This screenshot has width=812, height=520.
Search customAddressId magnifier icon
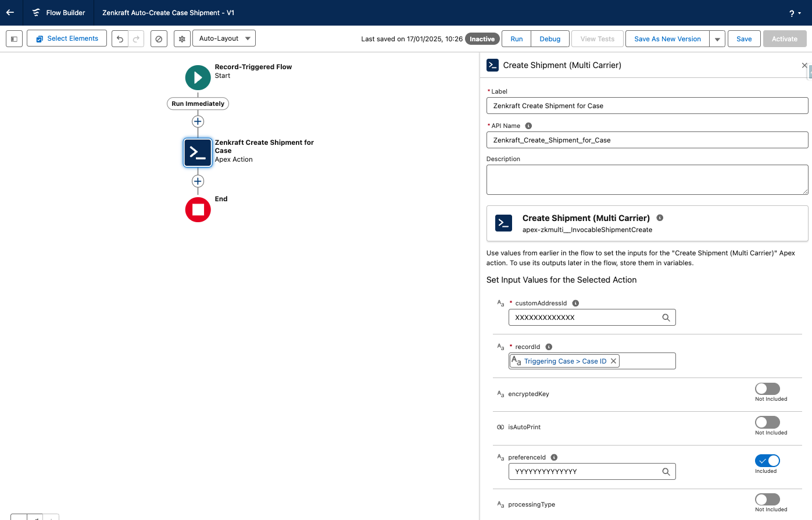666,318
